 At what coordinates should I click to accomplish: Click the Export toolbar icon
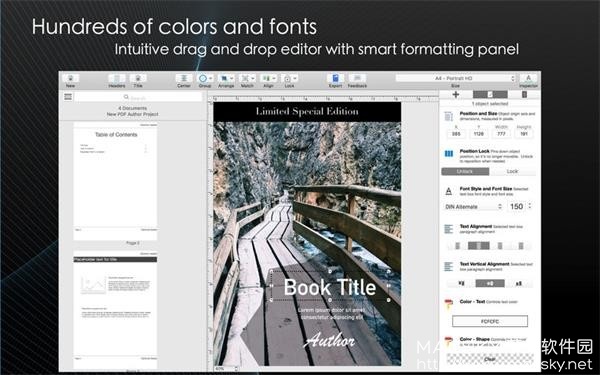tap(335, 78)
